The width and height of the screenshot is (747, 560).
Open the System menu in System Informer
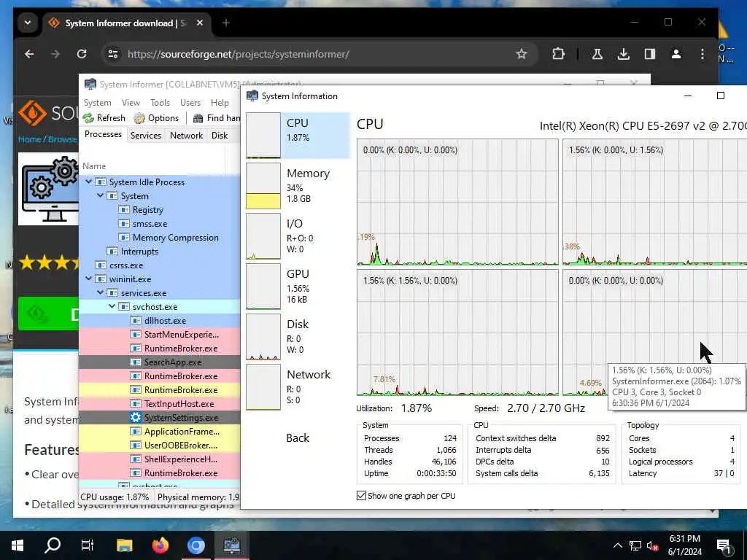tap(97, 102)
